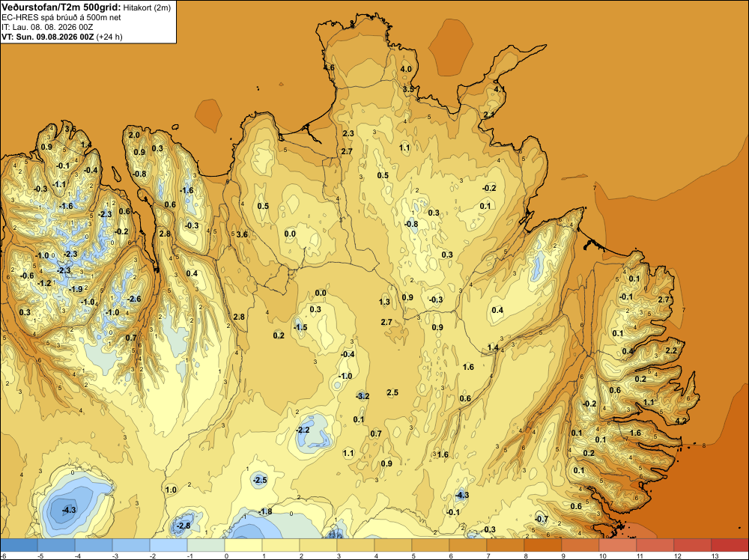749x560 pixels.
Task: Click the positive 2.5 temperature value
Action: coord(392,392)
